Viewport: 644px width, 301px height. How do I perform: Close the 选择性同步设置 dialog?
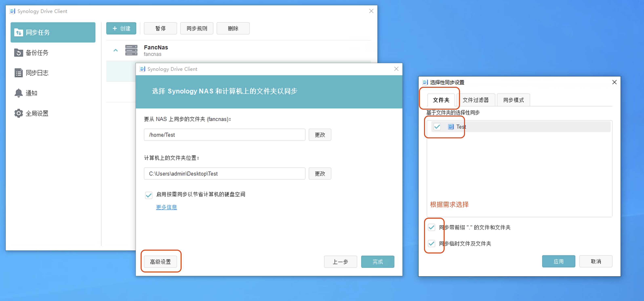click(x=614, y=82)
